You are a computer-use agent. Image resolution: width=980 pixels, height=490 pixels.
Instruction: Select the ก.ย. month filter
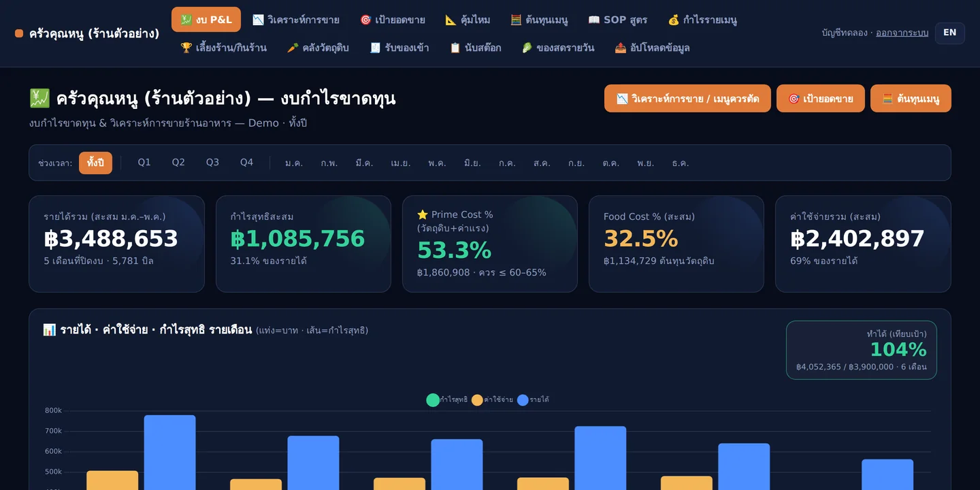576,163
